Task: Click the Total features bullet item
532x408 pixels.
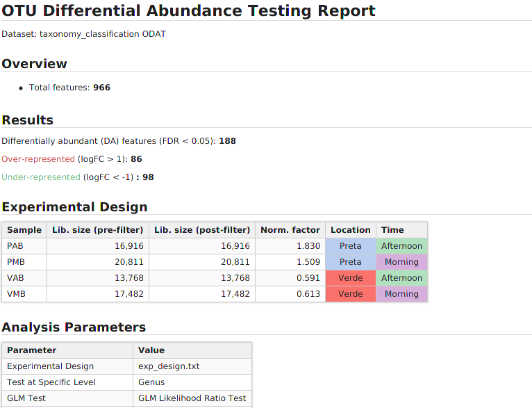Action: point(69,88)
